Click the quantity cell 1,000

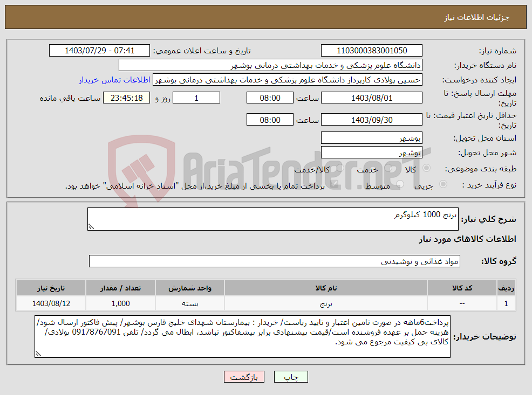coord(120,303)
